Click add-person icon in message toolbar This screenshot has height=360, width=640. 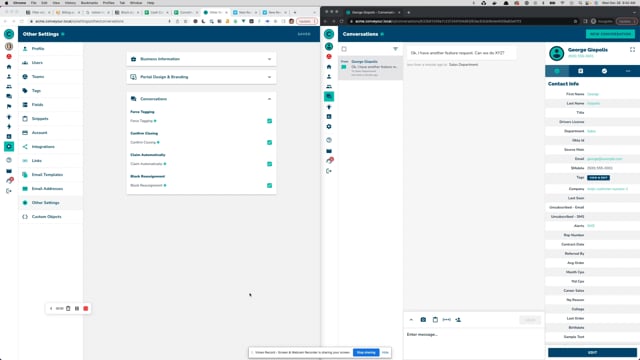[458, 320]
